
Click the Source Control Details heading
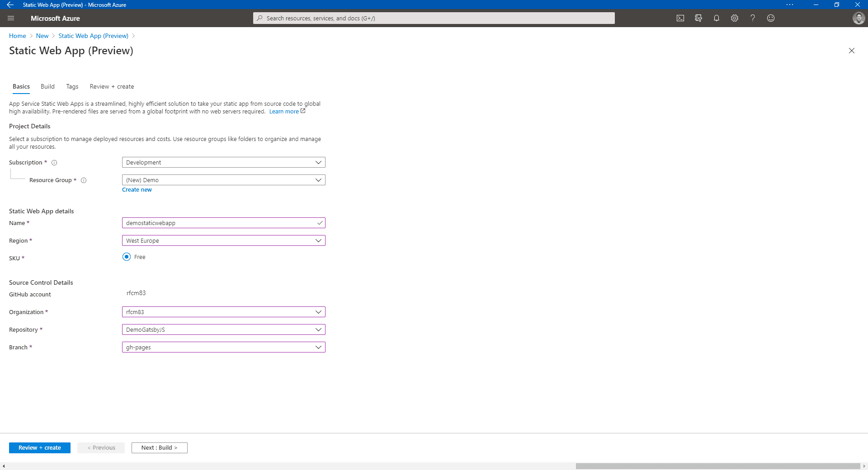pyautogui.click(x=41, y=282)
